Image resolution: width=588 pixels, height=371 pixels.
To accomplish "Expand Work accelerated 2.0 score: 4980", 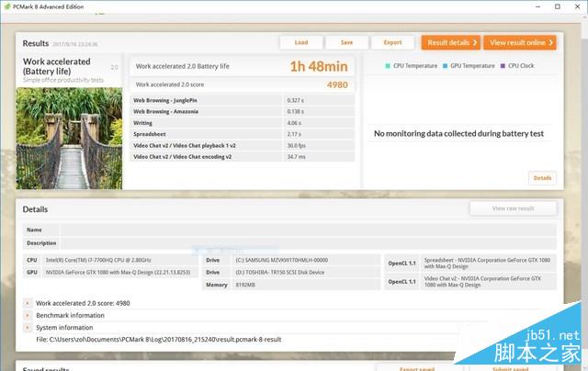I will 28,303.
